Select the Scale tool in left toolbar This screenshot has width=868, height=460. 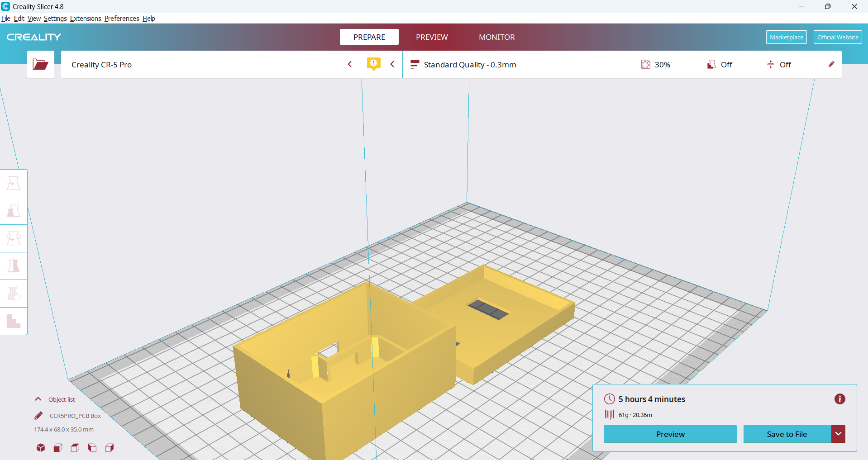[x=14, y=211]
